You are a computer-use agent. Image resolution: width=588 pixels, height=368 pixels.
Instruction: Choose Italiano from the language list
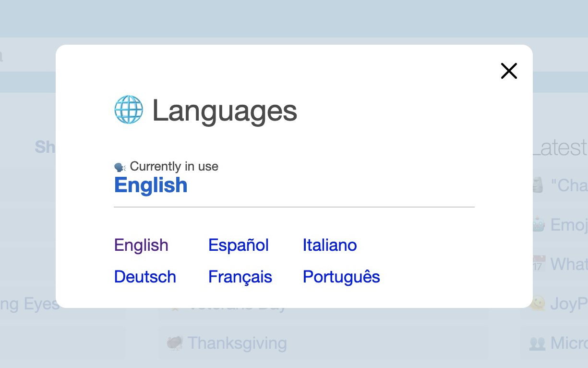coord(330,245)
